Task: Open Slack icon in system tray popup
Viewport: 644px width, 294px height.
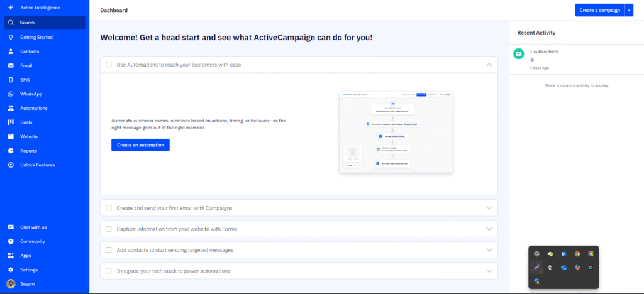Action: (550, 268)
